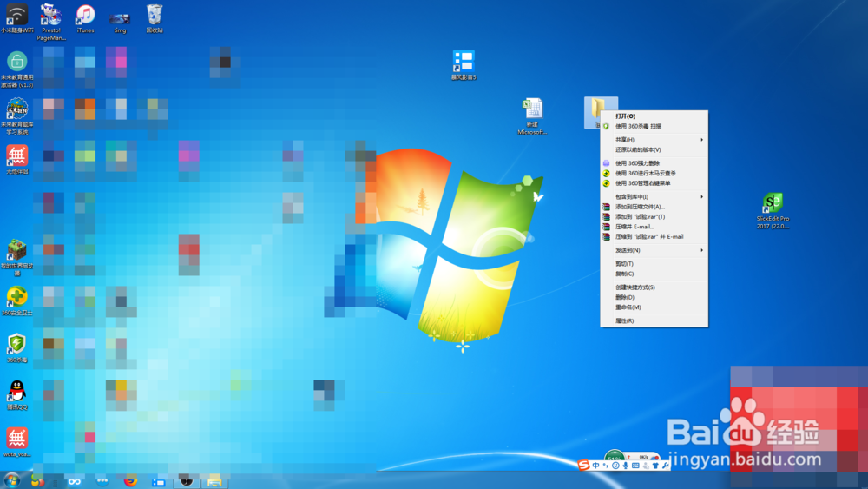Choose 删除(D) from context menu
Image resolution: width=868 pixels, height=489 pixels.
(x=654, y=297)
